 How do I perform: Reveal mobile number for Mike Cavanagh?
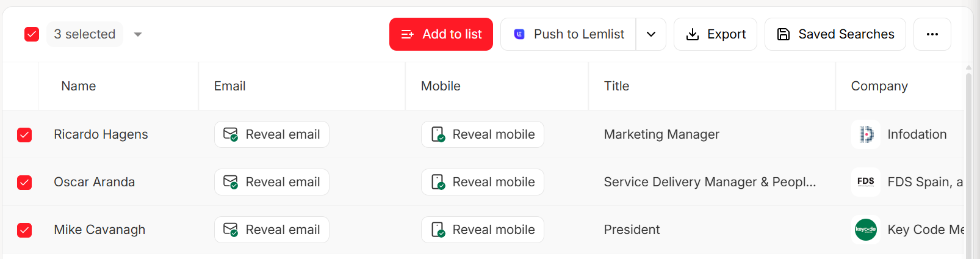(482, 230)
